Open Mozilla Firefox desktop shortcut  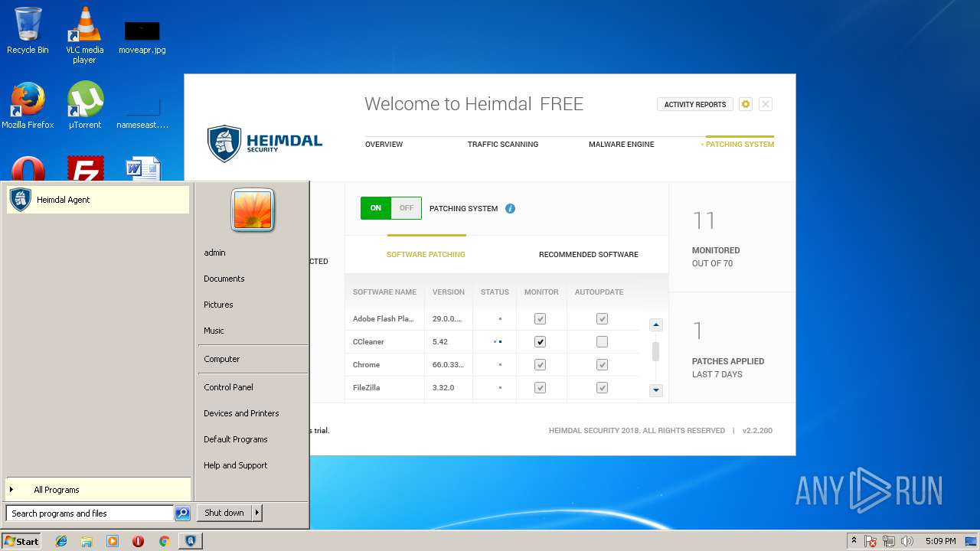pos(28,106)
